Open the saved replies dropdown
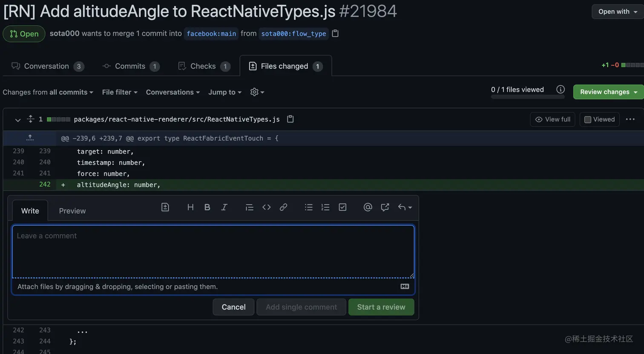The image size is (644, 354). pyautogui.click(x=405, y=207)
